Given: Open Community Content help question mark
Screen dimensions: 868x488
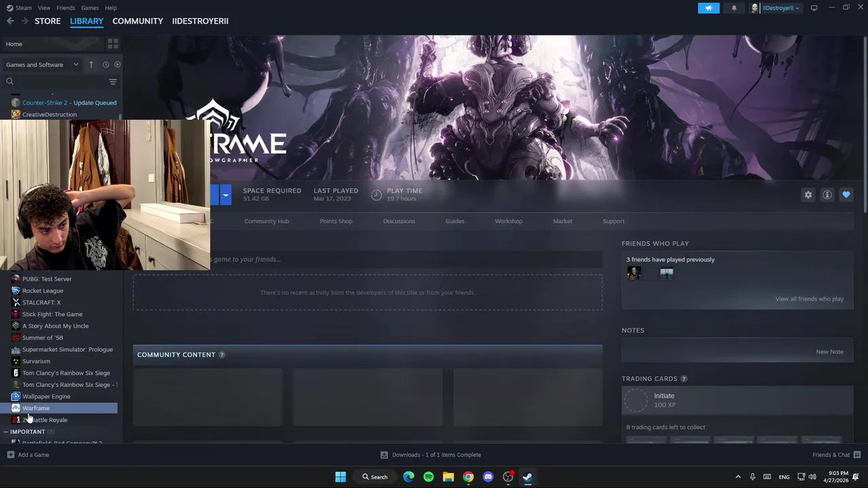Looking at the screenshot, I should click(x=221, y=354).
